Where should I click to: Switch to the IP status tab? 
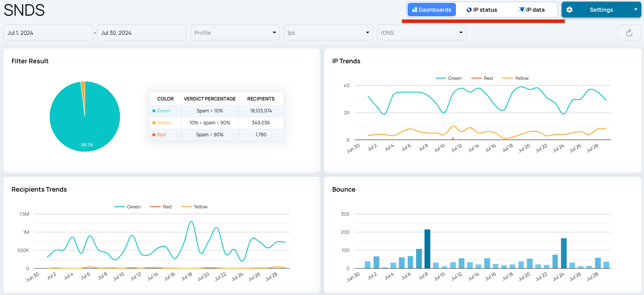click(481, 10)
